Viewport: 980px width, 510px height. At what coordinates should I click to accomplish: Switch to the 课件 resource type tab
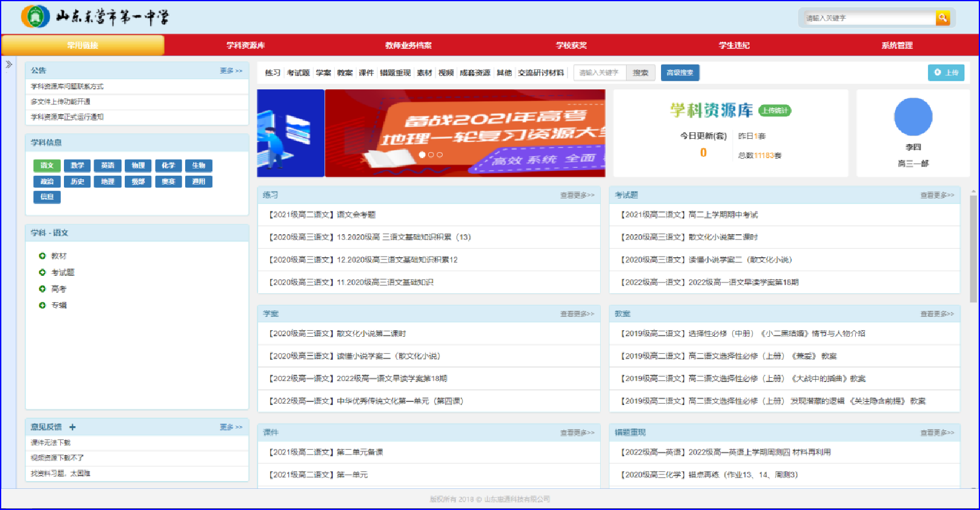click(x=366, y=73)
